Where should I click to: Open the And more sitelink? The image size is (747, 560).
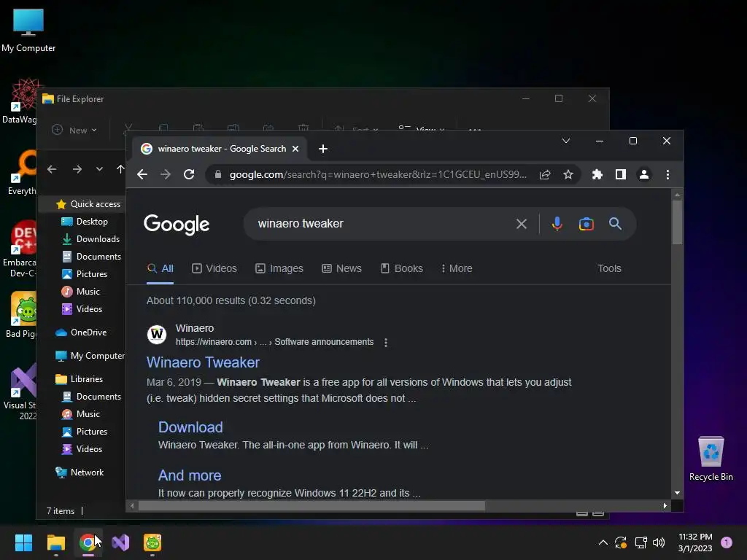point(190,475)
